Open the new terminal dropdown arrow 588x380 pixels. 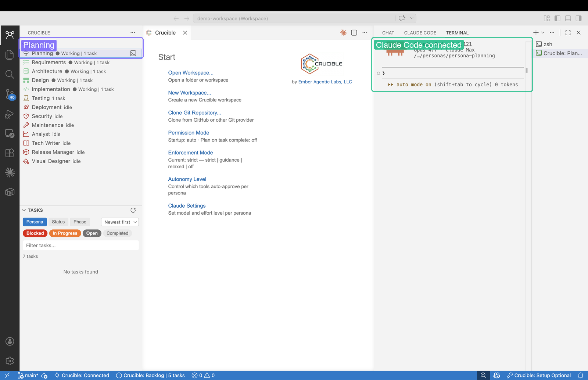pyautogui.click(x=543, y=32)
